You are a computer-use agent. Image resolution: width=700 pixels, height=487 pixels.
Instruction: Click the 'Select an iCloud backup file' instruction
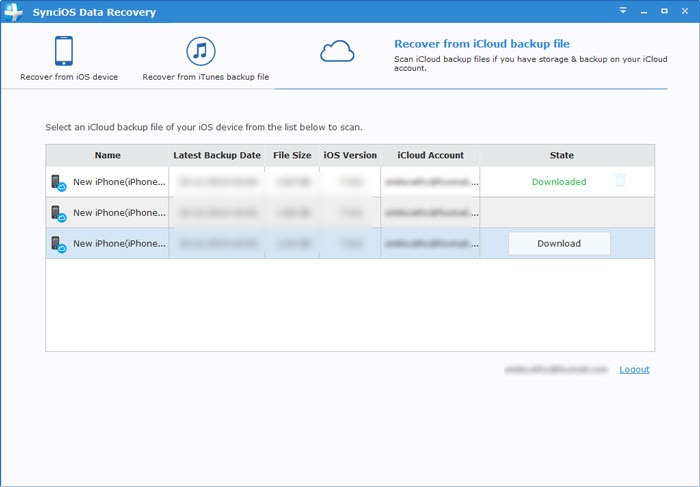click(204, 127)
